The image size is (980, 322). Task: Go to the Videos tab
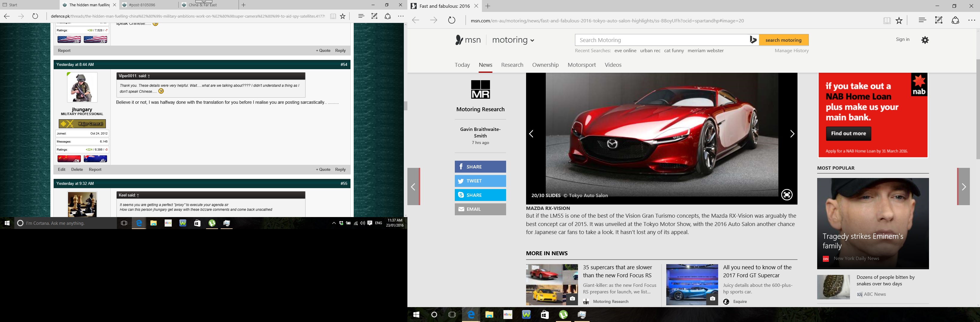pos(613,65)
